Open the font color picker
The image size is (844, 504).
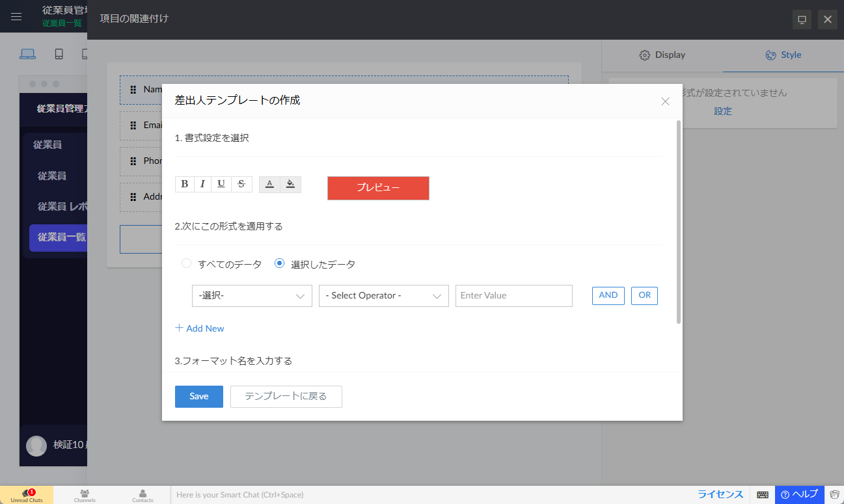coord(269,184)
